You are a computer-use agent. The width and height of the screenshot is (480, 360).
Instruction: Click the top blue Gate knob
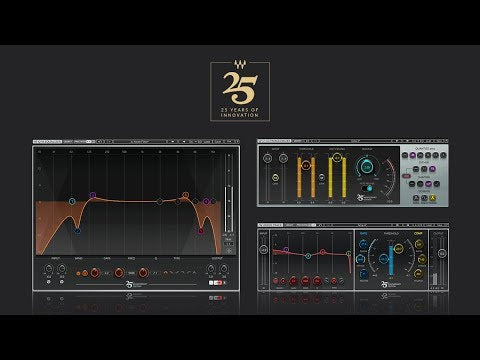(363, 244)
